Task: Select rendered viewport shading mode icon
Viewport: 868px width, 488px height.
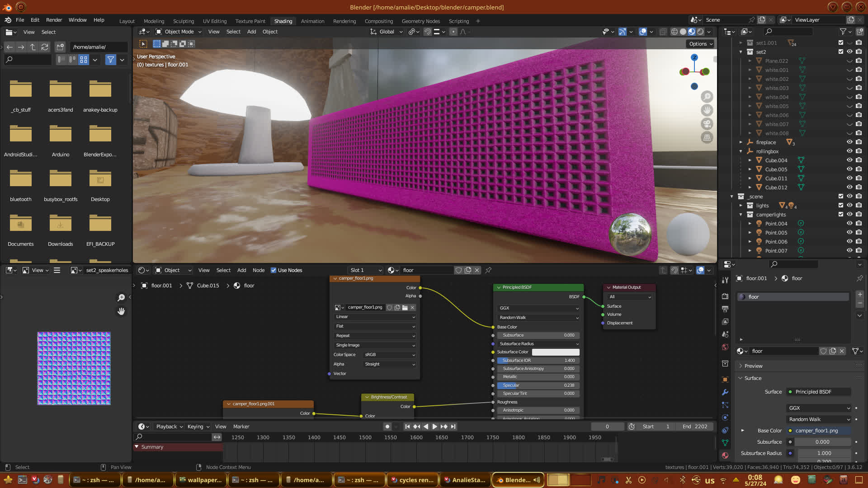Action: coord(700,32)
